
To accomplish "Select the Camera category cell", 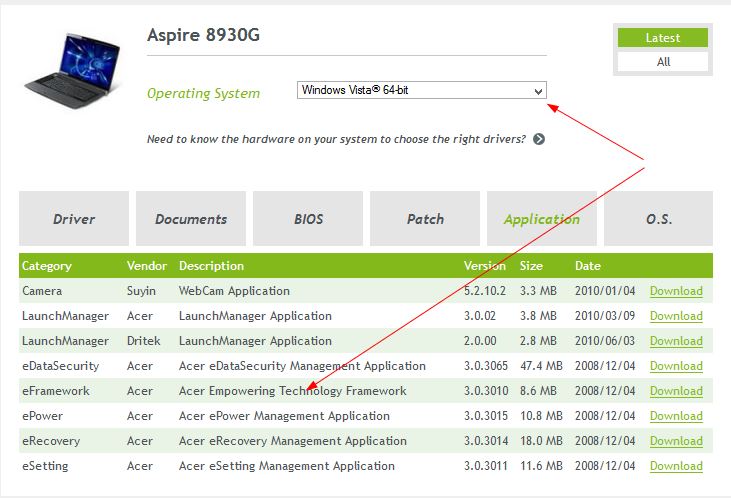I will [x=42, y=291].
